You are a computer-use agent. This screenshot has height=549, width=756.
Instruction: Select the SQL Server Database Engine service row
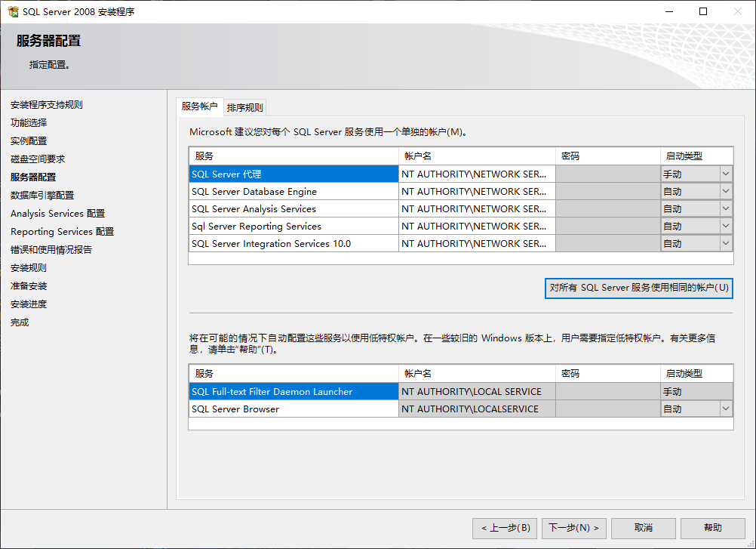[x=293, y=192]
